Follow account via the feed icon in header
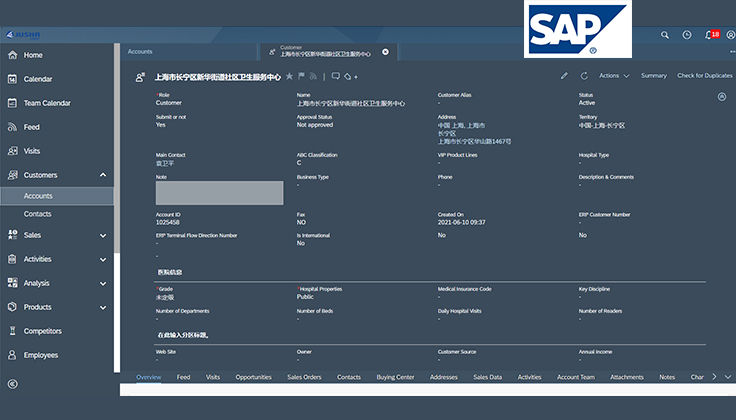736x420 pixels. (x=313, y=76)
